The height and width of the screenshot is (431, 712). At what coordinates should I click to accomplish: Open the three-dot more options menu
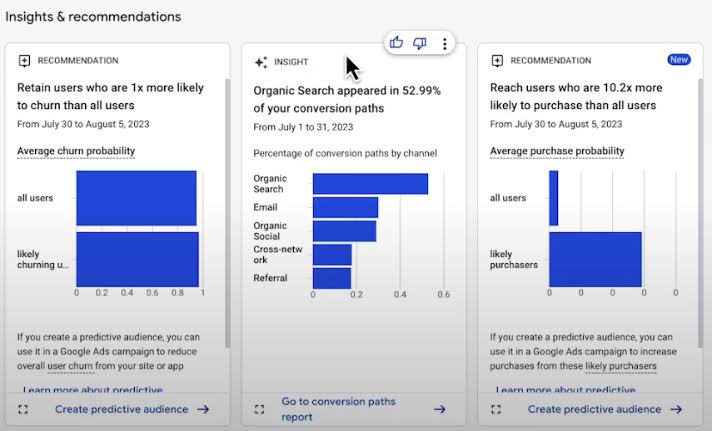point(445,43)
